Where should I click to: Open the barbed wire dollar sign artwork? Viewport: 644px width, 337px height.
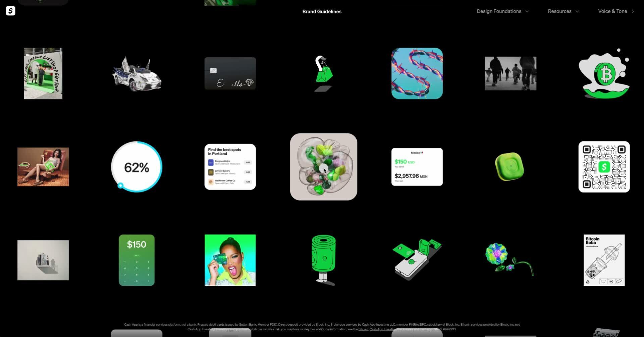417,73
